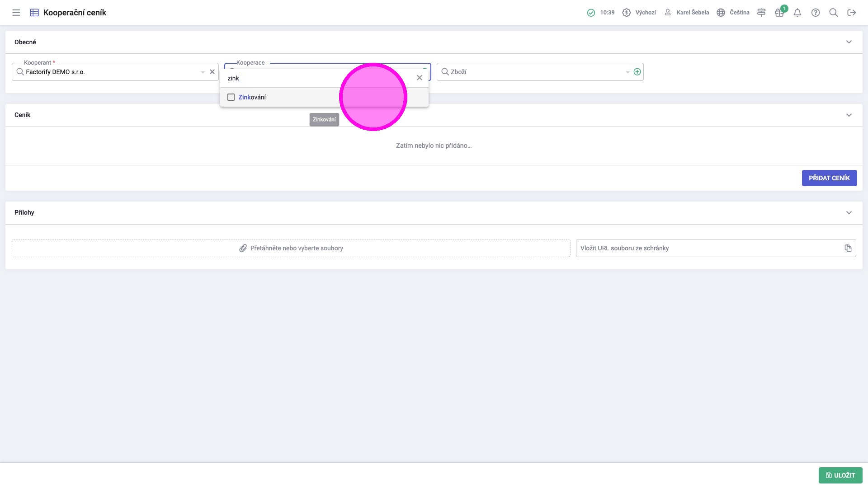The height and width of the screenshot is (488, 868).
Task: Open the help question mark icon
Action: tap(816, 13)
